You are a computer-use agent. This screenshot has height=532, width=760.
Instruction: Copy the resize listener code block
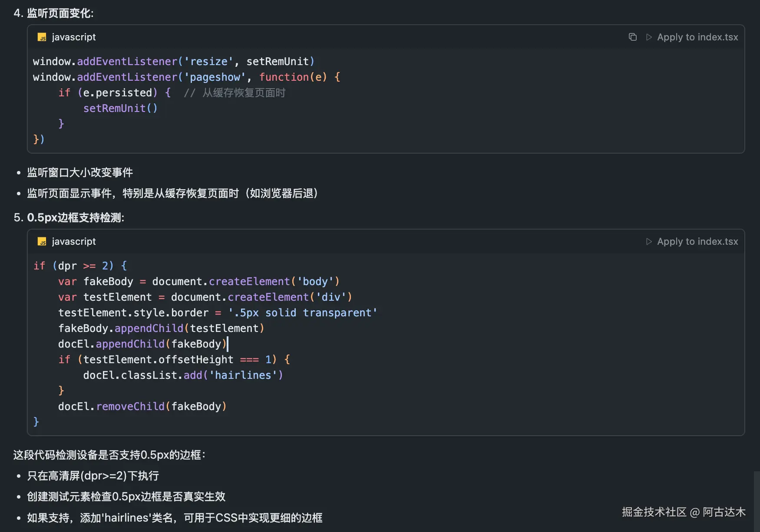click(633, 37)
